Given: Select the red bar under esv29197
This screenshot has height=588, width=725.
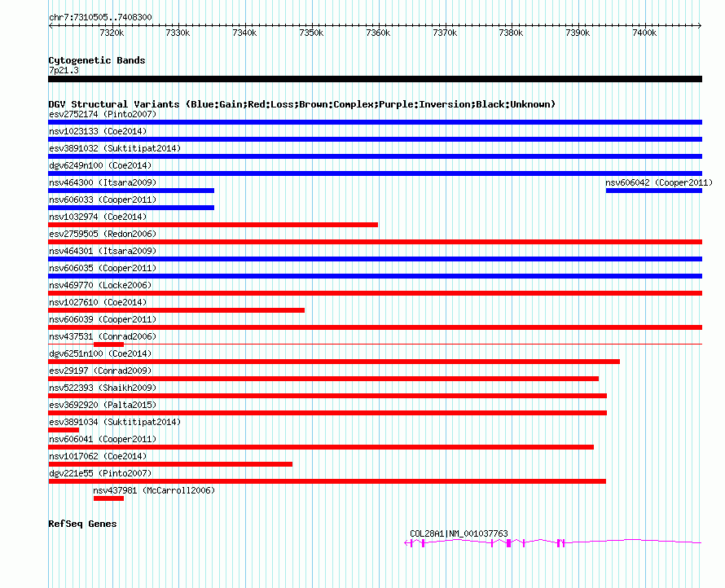Looking at the screenshot, I should coord(323,379).
